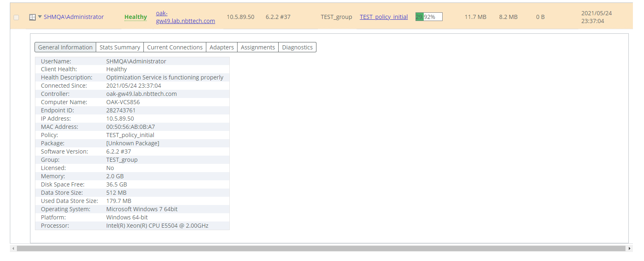The image size is (644, 261).
Task: Select the checkbox for the Administrator client row
Action: coord(16,17)
